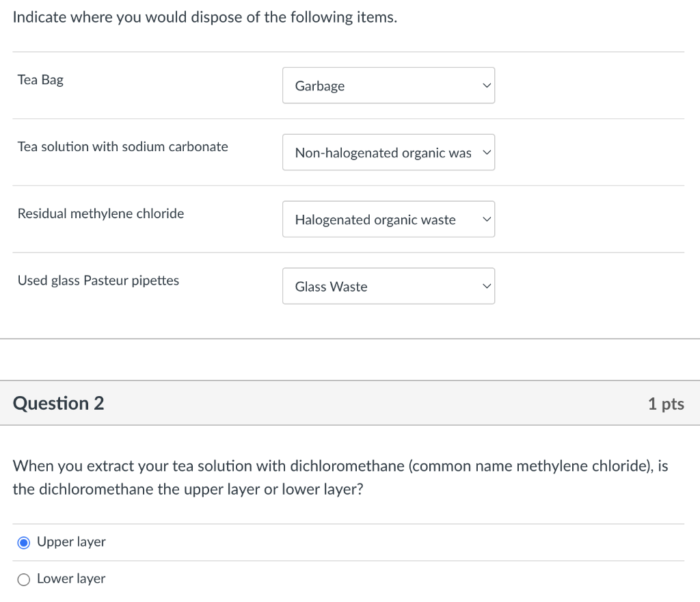The width and height of the screenshot is (700, 602).
Task: Click the chevron arrow on Garbage dropdown
Action: [486, 86]
